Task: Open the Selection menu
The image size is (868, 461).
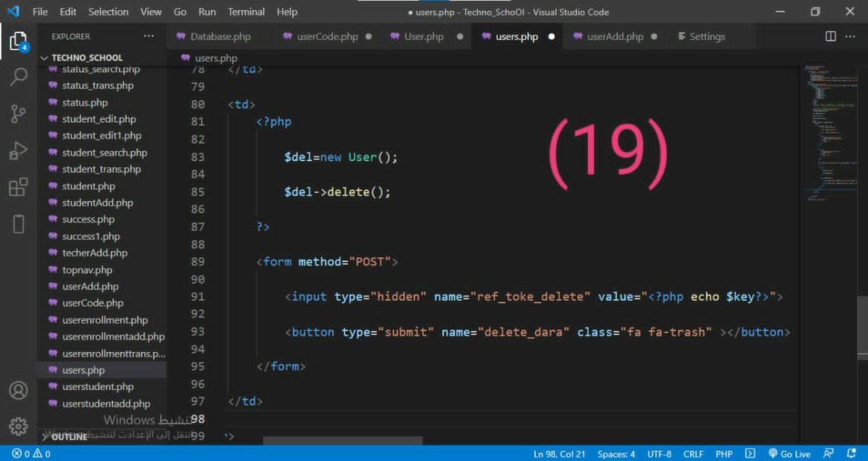Action: coord(109,12)
